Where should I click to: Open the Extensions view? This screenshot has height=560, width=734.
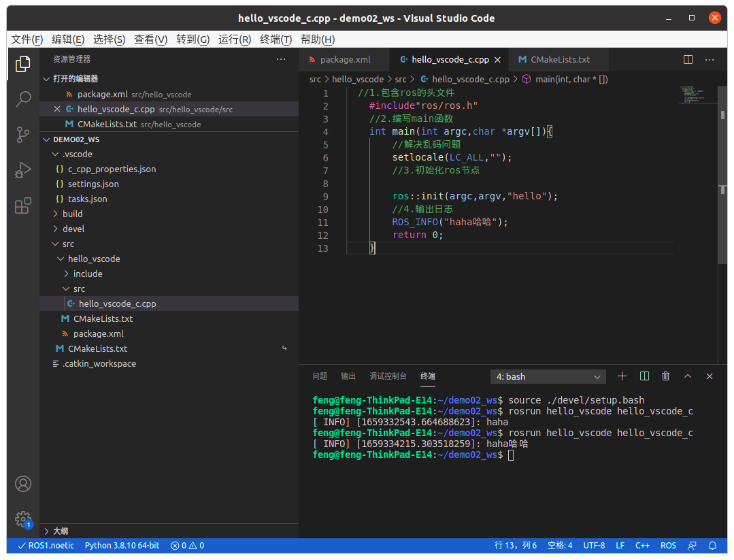click(x=23, y=205)
